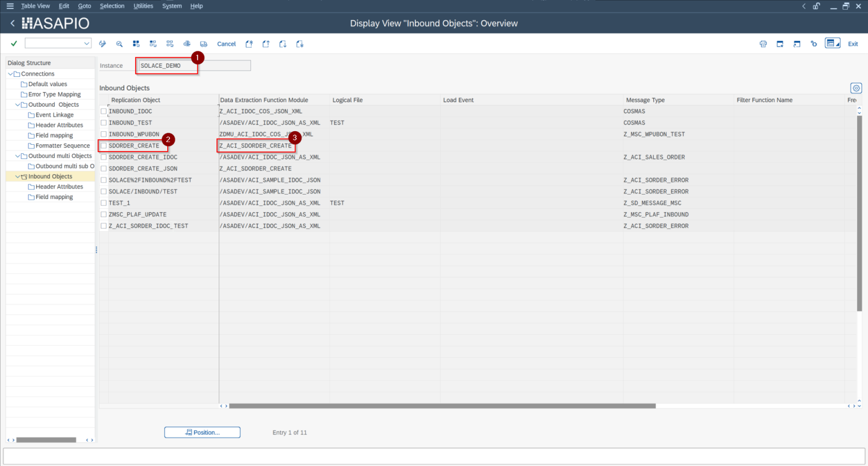The image size is (868, 466).
Task: Click the Position... button
Action: (202, 432)
